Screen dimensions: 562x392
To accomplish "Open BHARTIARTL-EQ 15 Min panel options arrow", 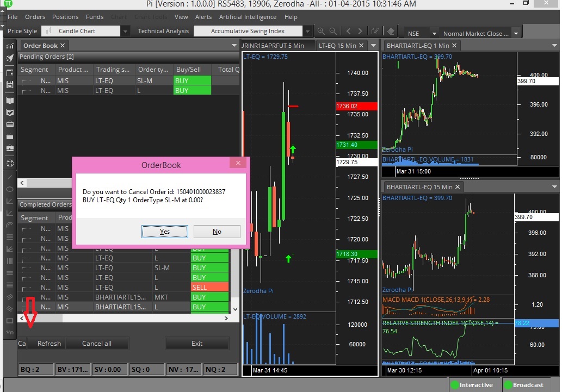I will 554,187.
